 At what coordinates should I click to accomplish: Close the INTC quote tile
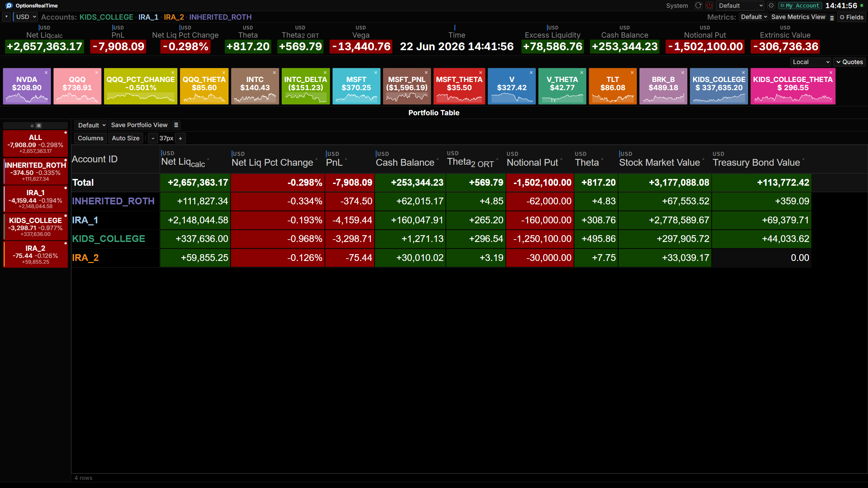[x=274, y=73]
